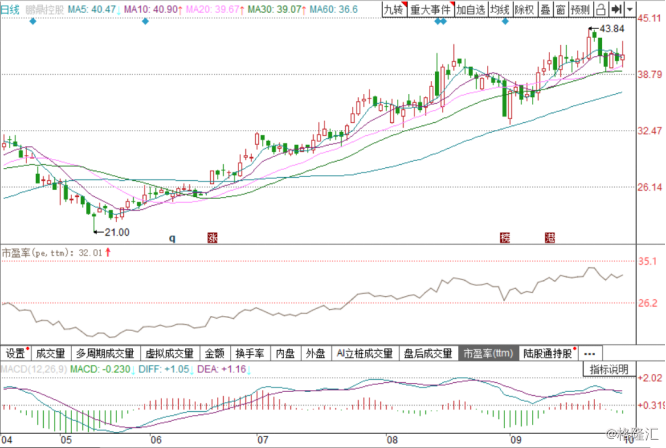The height and width of the screenshot is (448, 666).
Task: Click the +2.02 MACD axis label
Action: click(x=650, y=378)
